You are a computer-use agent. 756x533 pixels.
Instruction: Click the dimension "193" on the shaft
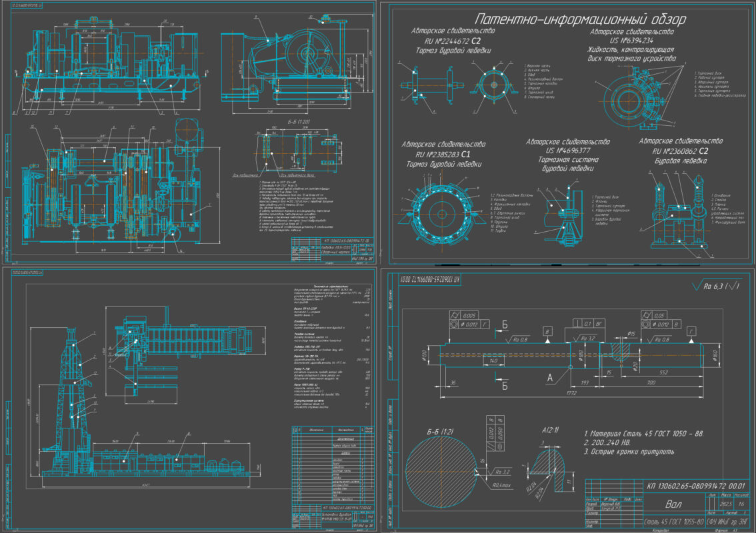pyautogui.click(x=585, y=382)
